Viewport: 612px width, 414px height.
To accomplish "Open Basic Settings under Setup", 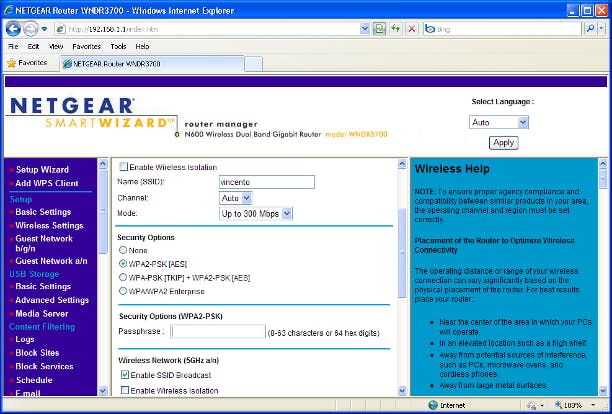I will [43, 212].
